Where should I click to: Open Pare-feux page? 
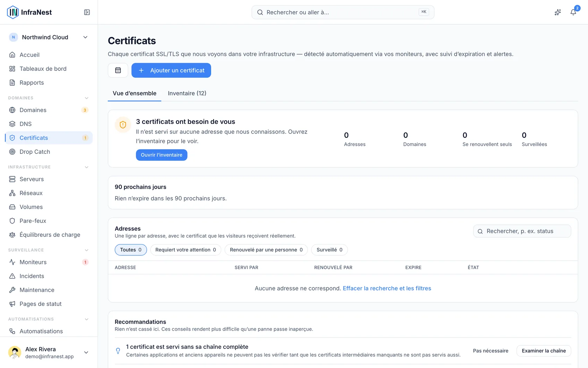click(49, 221)
